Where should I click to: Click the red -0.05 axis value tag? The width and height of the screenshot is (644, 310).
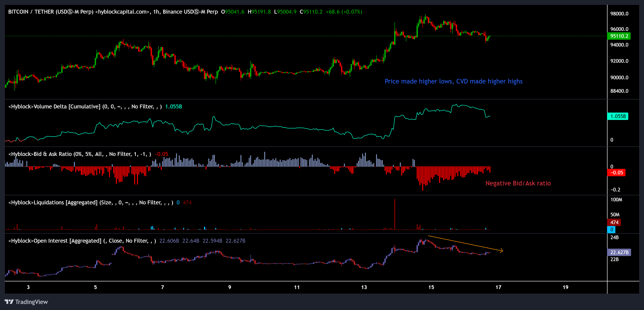(x=616, y=173)
